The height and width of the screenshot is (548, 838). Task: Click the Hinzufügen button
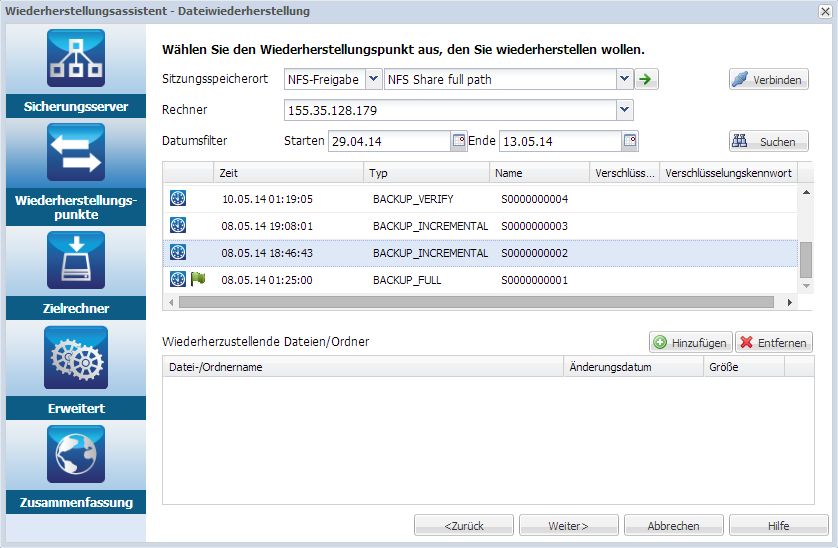click(x=690, y=343)
